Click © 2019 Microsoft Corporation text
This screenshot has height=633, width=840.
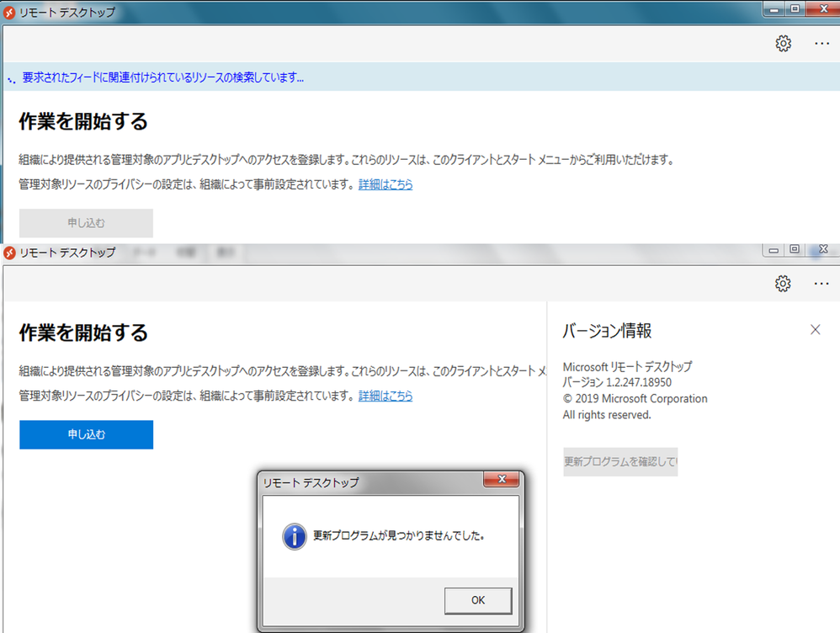[x=635, y=399]
